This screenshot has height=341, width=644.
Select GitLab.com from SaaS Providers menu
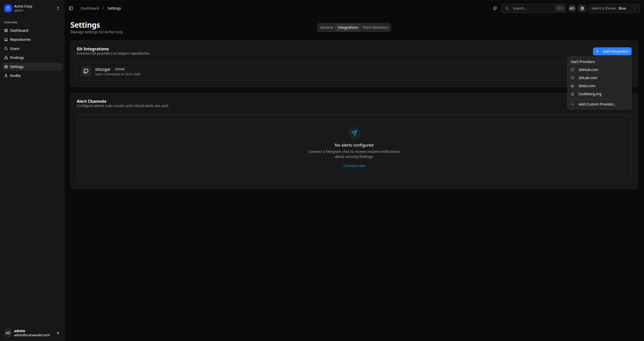(588, 78)
